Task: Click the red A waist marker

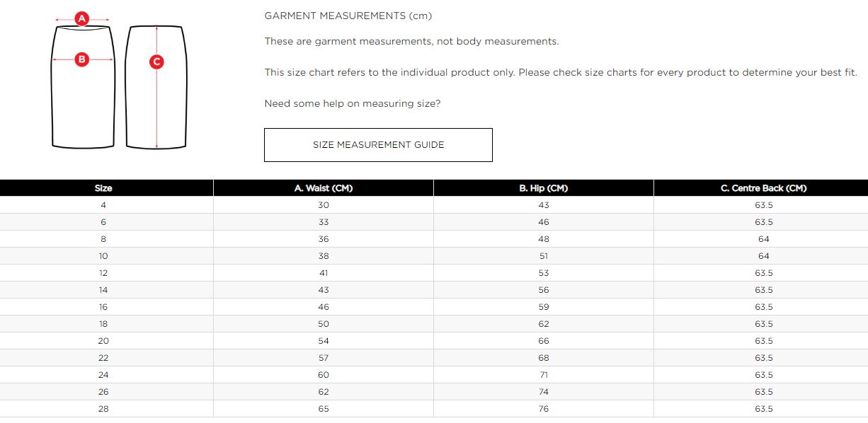Action: point(82,18)
